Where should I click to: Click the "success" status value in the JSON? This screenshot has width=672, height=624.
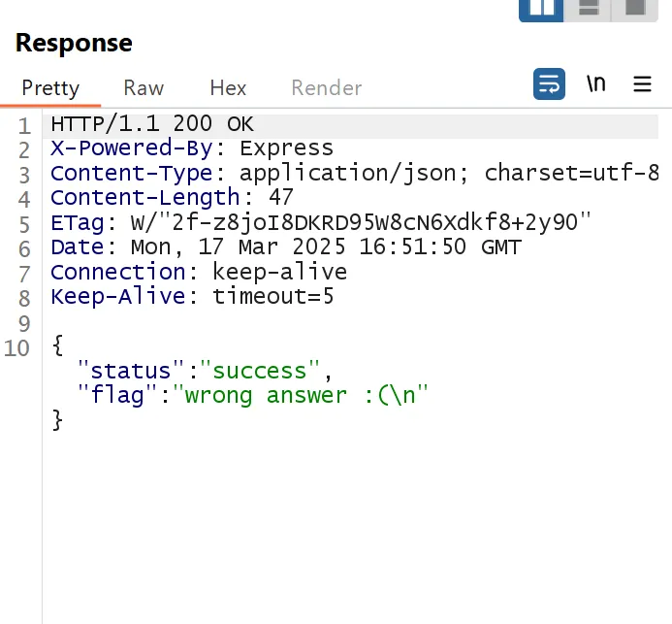[x=266, y=371]
